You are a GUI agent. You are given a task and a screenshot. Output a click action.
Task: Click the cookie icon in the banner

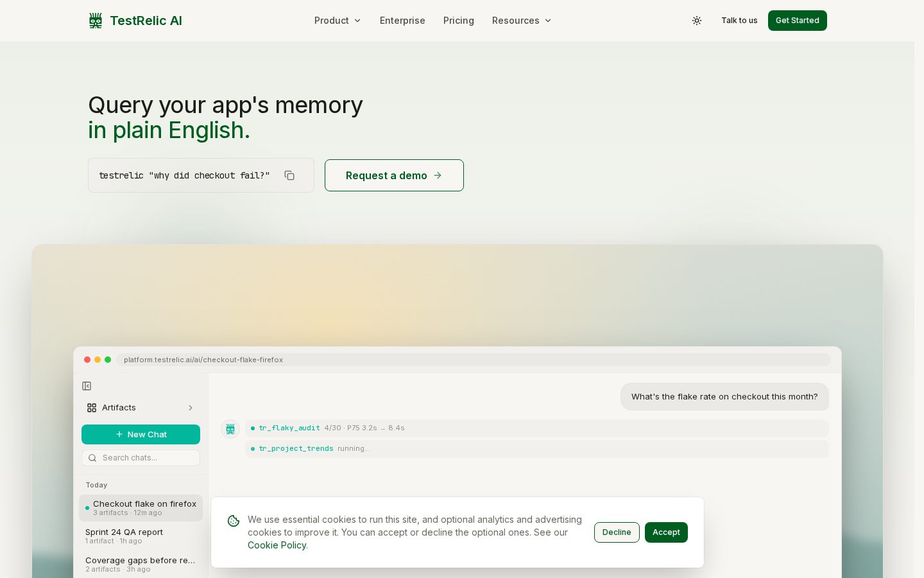[234, 521]
